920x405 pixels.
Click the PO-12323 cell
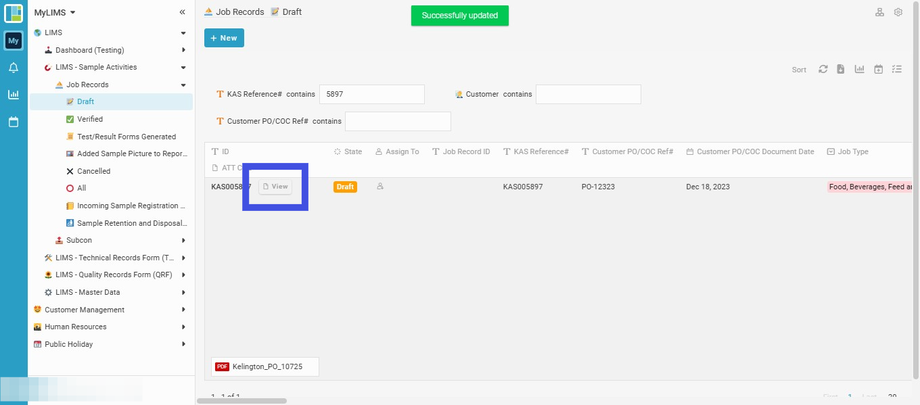pyautogui.click(x=598, y=187)
